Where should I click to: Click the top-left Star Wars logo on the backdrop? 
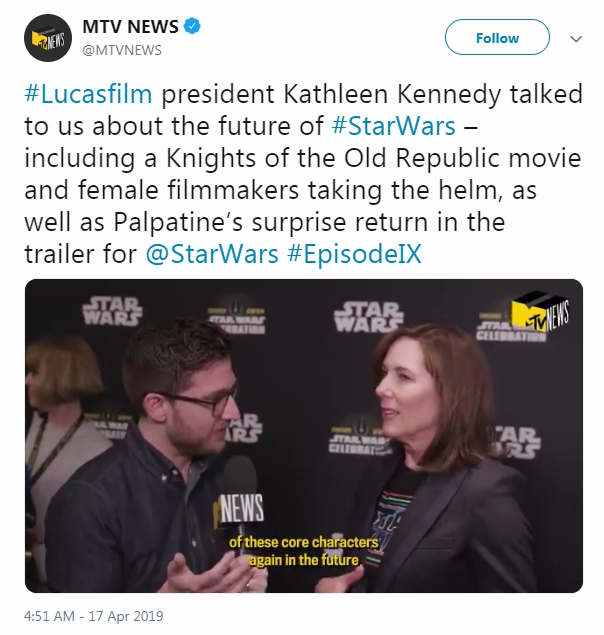pyautogui.click(x=113, y=311)
